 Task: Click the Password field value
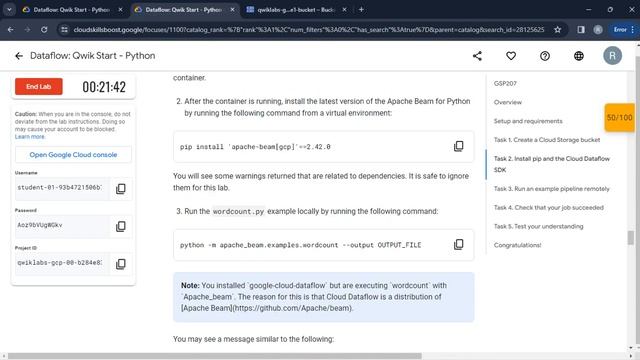click(62, 225)
